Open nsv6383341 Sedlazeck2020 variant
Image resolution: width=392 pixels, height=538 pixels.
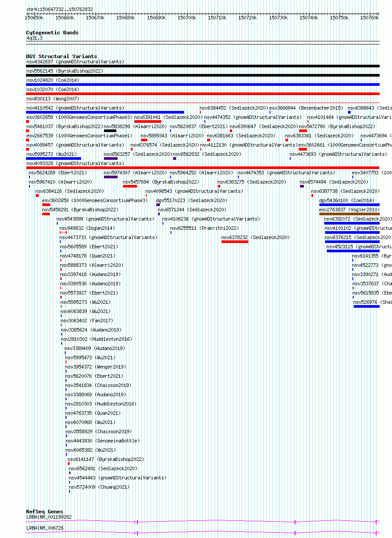tap(319, 136)
